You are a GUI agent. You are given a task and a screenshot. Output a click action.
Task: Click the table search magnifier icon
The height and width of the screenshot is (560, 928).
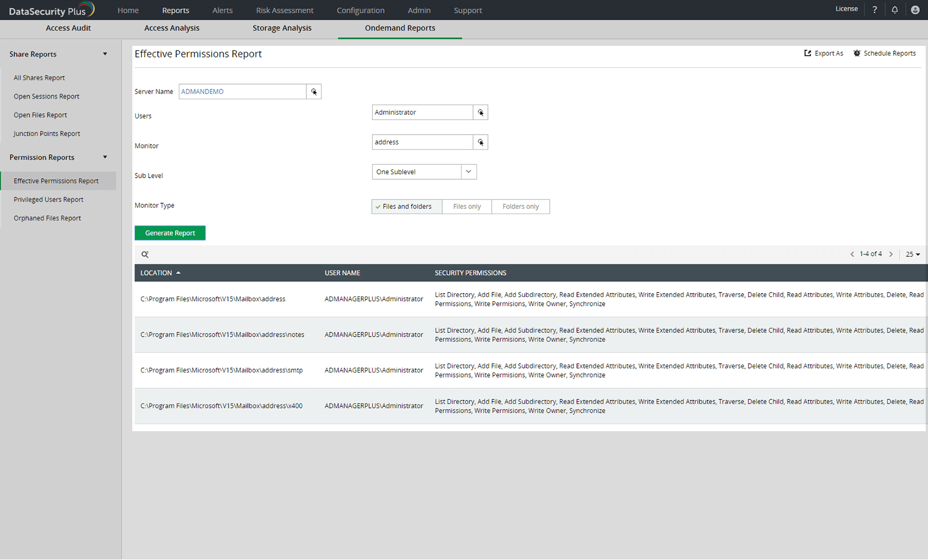[x=145, y=254]
